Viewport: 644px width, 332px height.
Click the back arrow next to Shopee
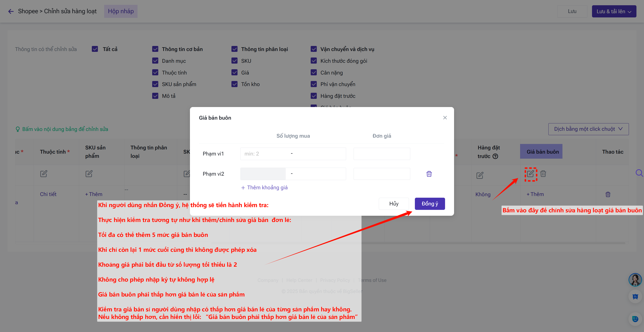coord(11,11)
